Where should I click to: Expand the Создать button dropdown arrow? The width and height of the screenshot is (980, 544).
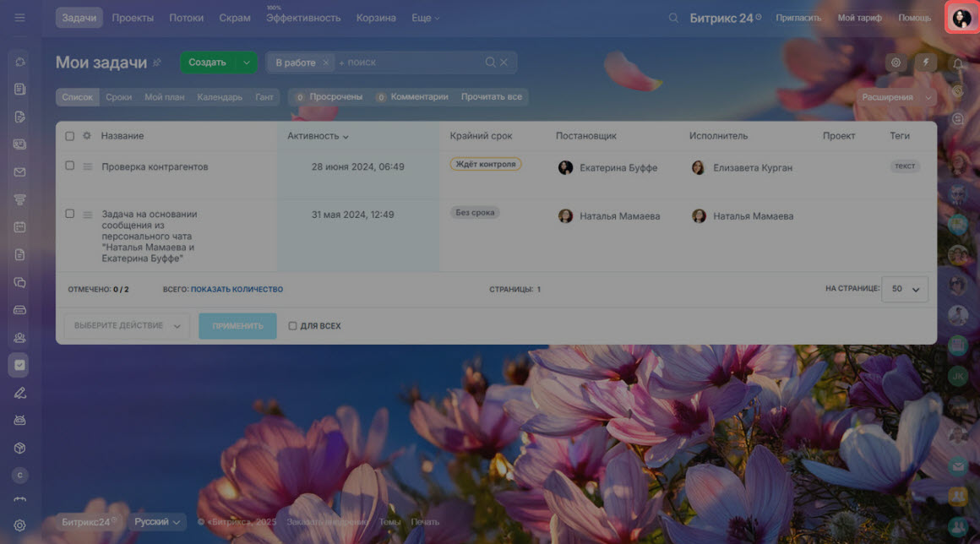click(x=247, y=63)
